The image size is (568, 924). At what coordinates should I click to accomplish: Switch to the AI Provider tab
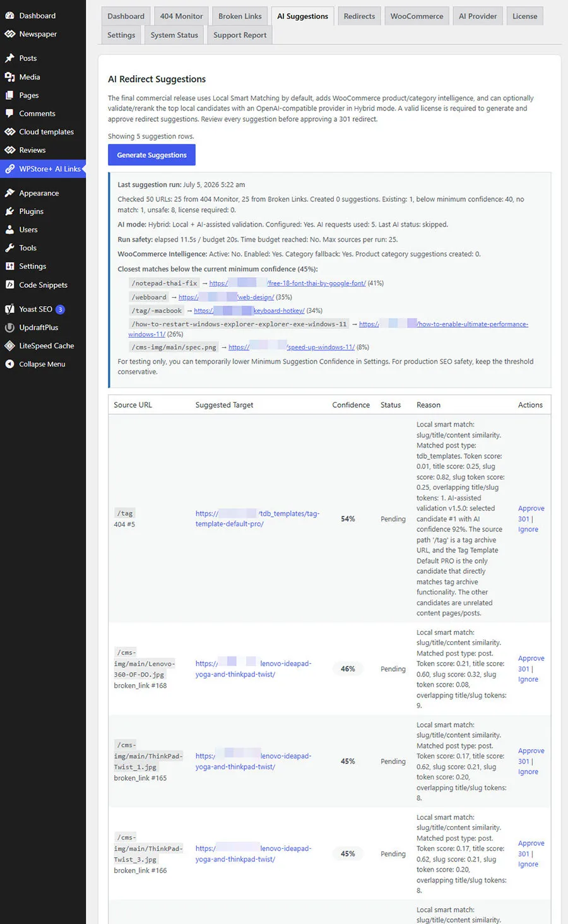coord(478,16)
